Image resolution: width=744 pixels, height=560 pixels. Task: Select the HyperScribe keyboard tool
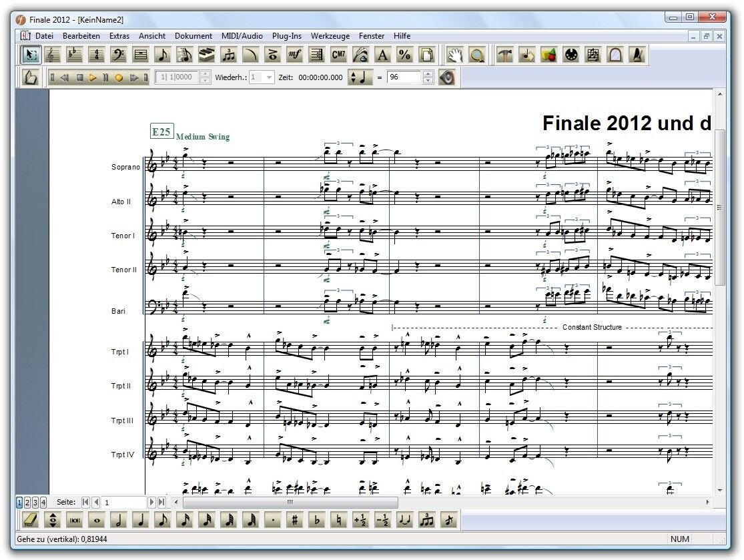coord(206,55)
